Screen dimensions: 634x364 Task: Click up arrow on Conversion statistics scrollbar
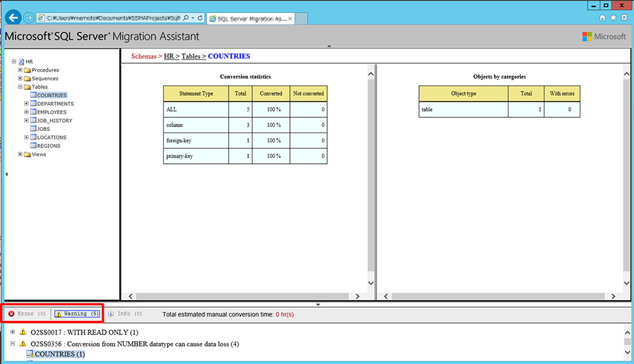(371, 74)
